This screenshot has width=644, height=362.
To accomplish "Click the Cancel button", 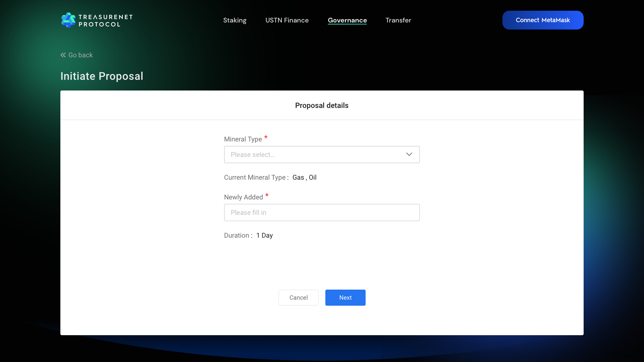I will pos(298,298).
